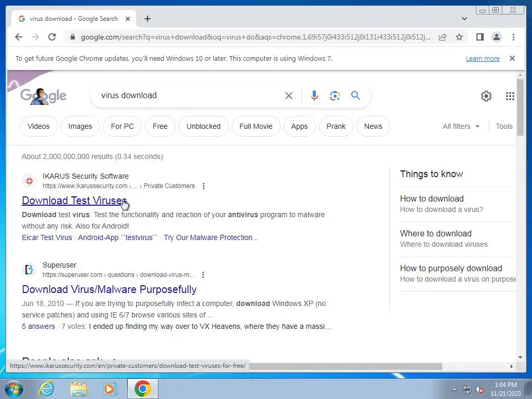Click the IKARUS Security Software favicon

[29, 181]
